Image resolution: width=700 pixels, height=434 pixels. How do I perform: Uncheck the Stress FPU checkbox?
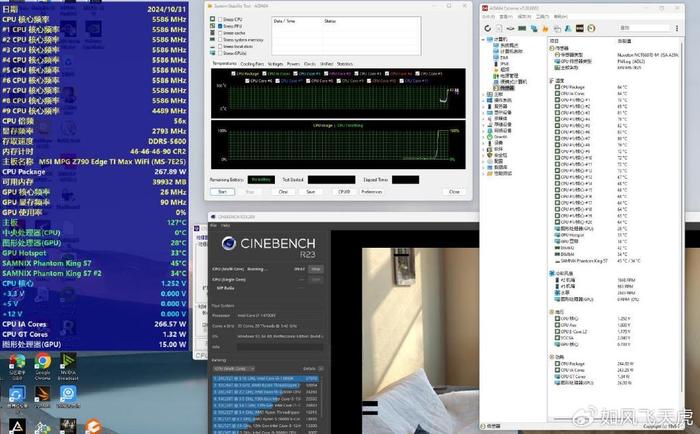tap(220, 26)
